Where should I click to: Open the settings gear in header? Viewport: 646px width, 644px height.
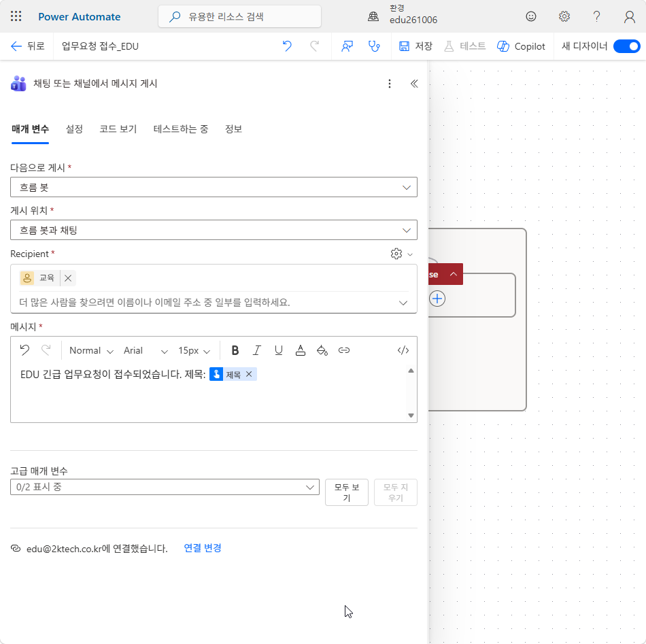[x=564, y=16]
